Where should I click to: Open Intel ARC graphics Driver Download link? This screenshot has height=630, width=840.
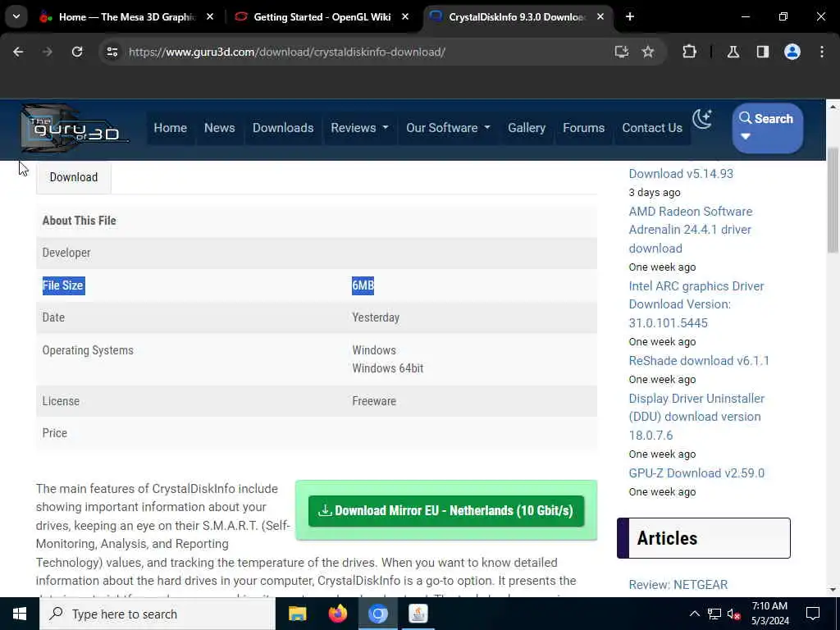[x=696, y=304]
